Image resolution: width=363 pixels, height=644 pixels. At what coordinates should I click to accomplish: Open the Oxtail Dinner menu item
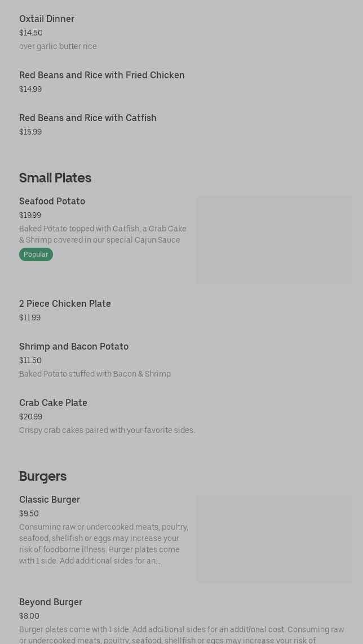click(x=47, y=19)
